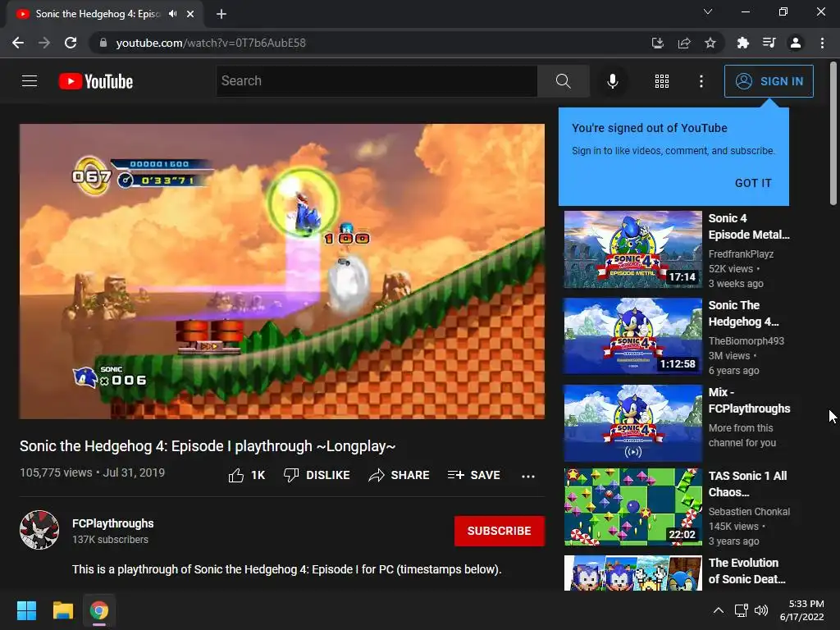This screenshot has width=840, height=630.
Task: View site information lock icon
Action: click(103, 43)
